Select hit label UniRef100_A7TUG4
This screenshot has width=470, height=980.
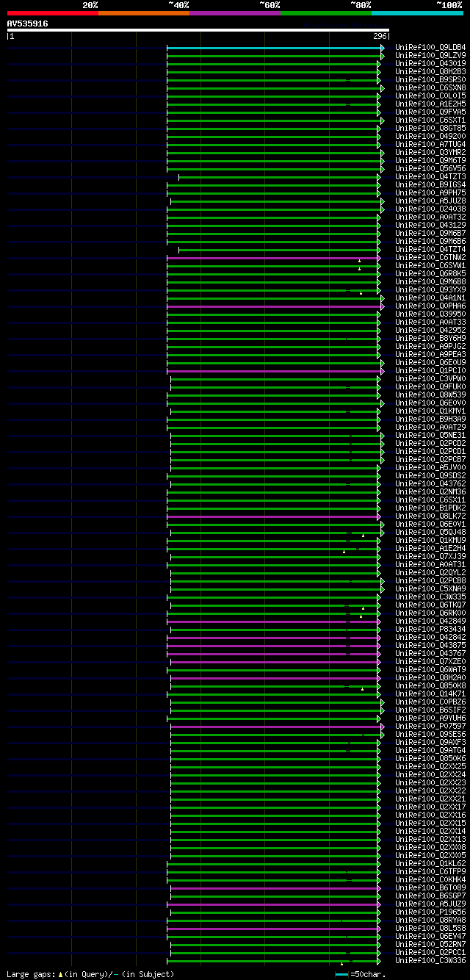[x=430, y=145]
